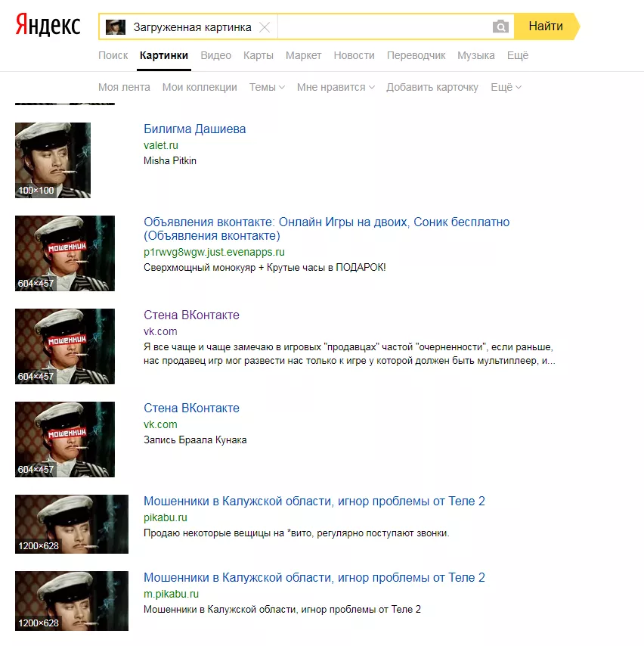Click the snippet starting Я все чаще и чаще
This screenshot has width=644, height=646.
pyautogui.click(x=349, y=354)
